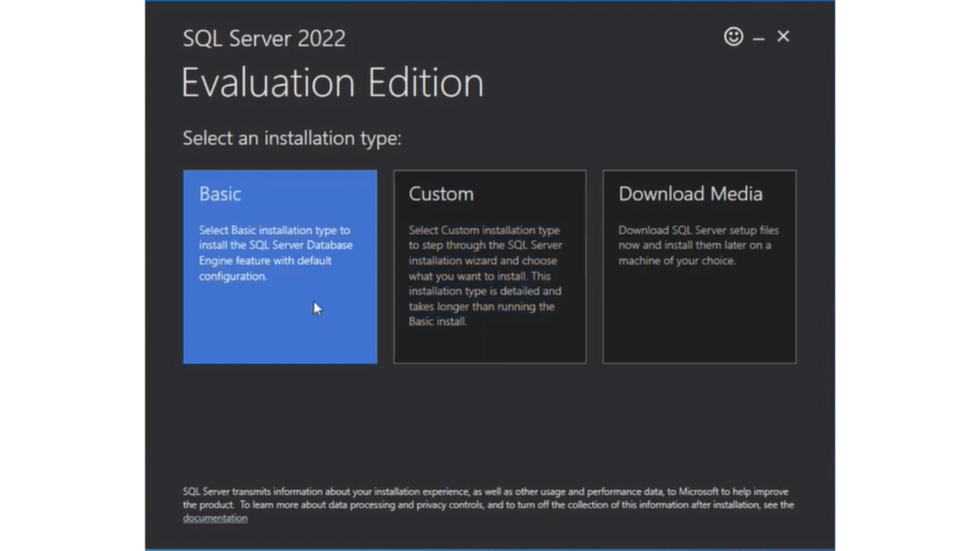Open the documentation hyperlink
Screen dimensions: 980x551
pos(214,517)
